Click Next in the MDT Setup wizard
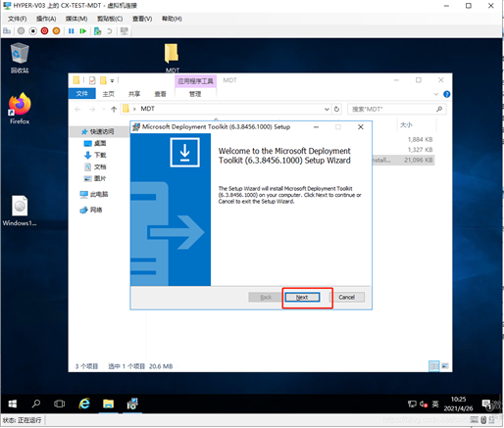The image size is (504, 428). pyautogui.click(x=302, y=297)
